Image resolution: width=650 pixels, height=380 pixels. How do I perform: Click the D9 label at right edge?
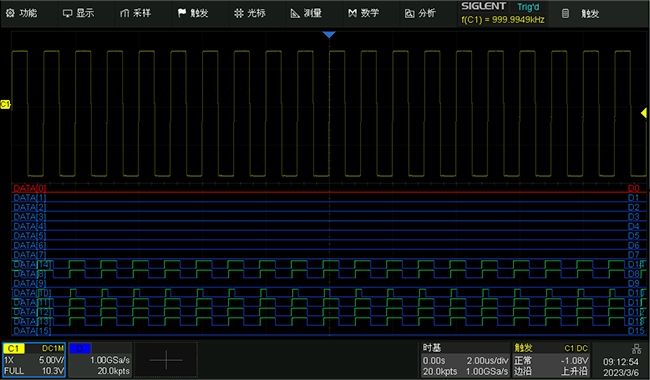point(633,283)
